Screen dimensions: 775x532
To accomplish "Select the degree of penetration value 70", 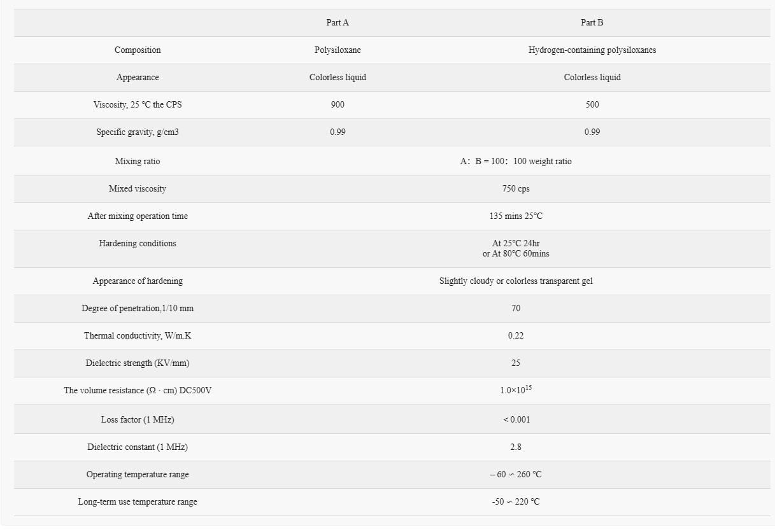I will 516,308.
